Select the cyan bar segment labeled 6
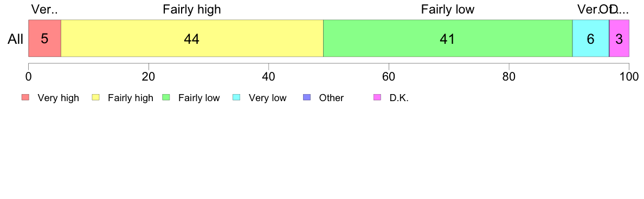Screen dimensions: 644x199 [591, 38]
